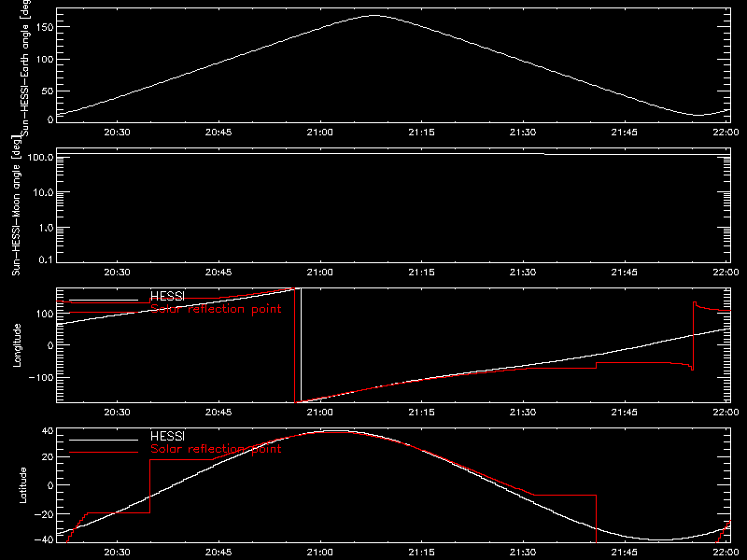Click HESSI legend label in Latitude plot
Image resolution: width=747 pixels, height=560 pixels.
[167, 436]
